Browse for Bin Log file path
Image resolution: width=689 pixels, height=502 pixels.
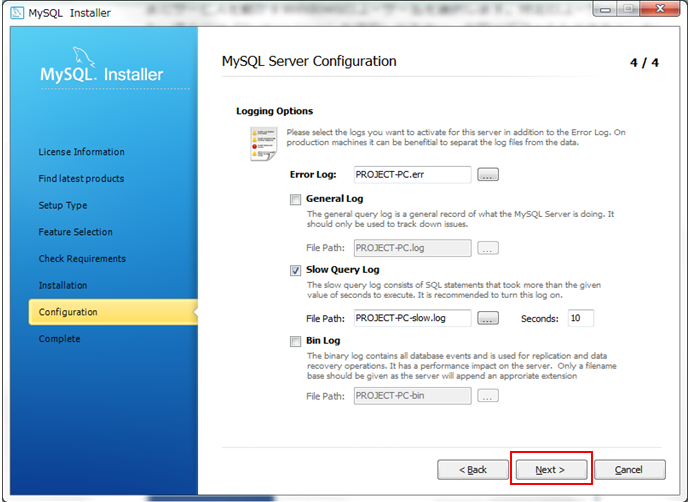coord(488,396)
